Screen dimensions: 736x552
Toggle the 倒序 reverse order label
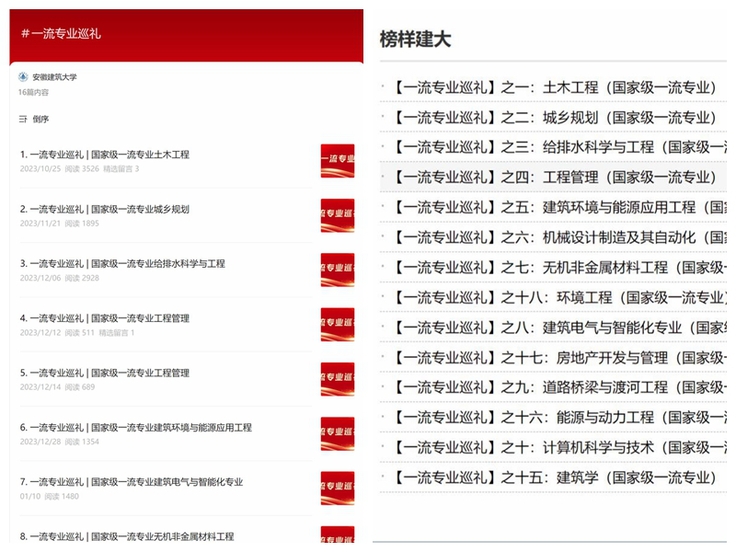[x=40, y=119]
